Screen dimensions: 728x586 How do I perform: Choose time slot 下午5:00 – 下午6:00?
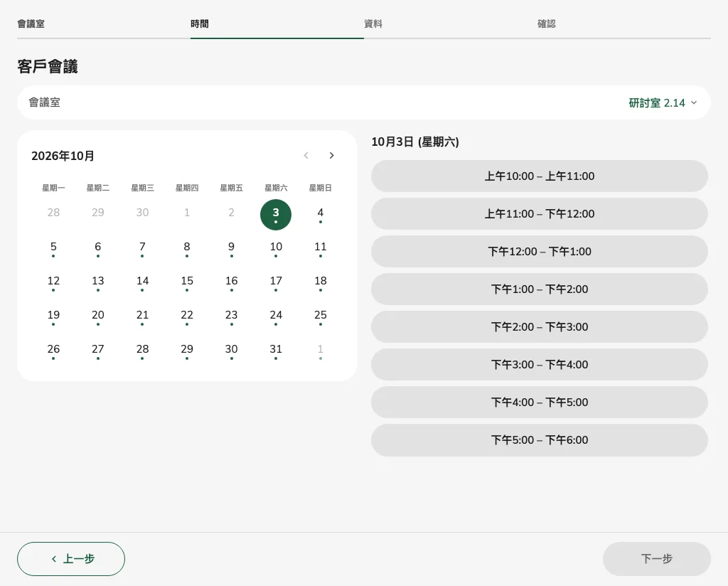coord(540,439)
